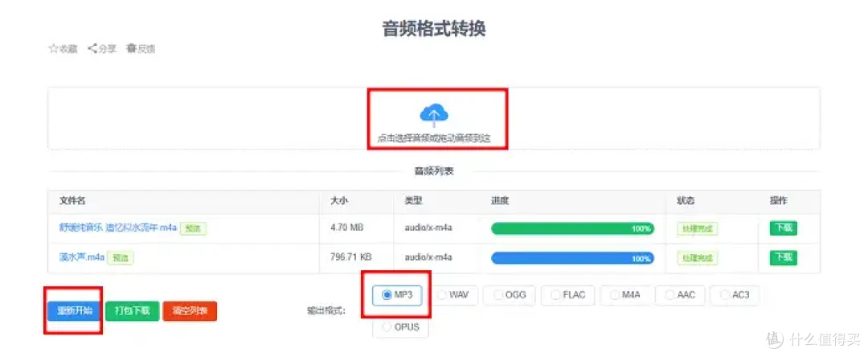Screen dimensions: 868x357
Task: Click the 类型 column header
Action: pyautogui.click(x=414, y=201)
